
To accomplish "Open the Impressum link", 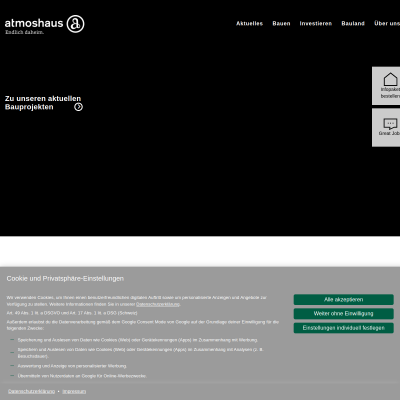I will pos(74,391).
